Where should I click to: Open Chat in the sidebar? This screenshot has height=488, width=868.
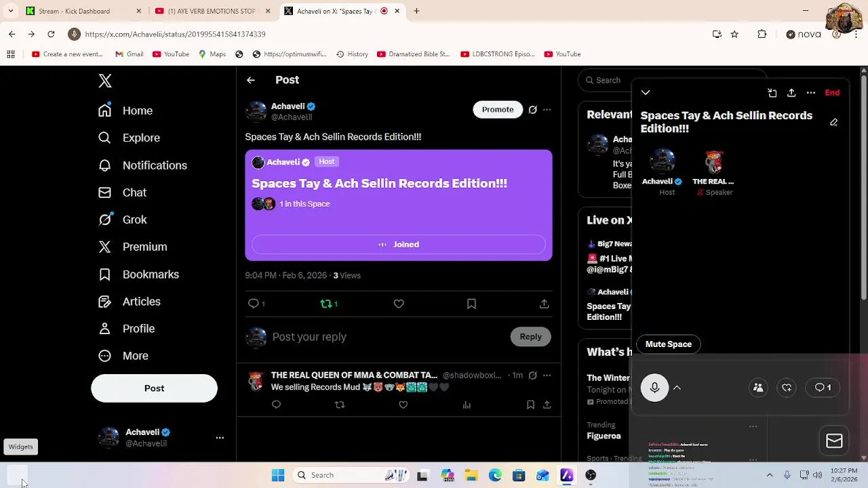point(122,192)
